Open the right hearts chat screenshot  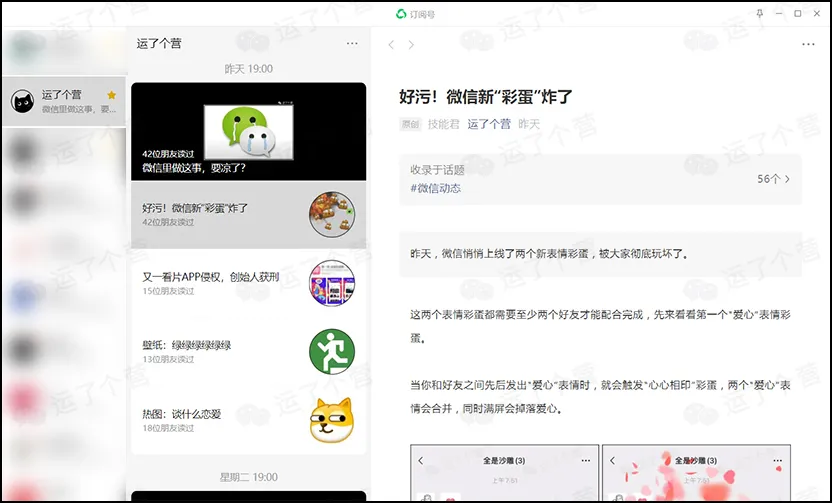(x=696, y=473)
